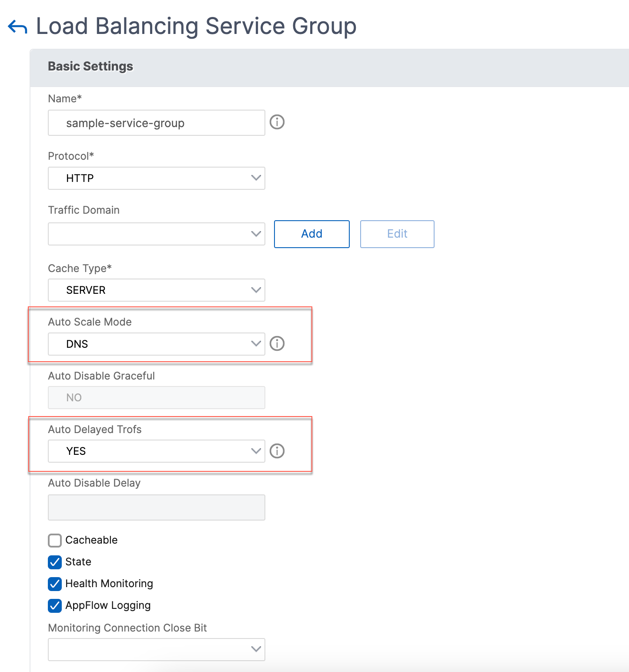Disable Health Monitoring checkbox
The image size is (629, 672).
pos(55,584)
